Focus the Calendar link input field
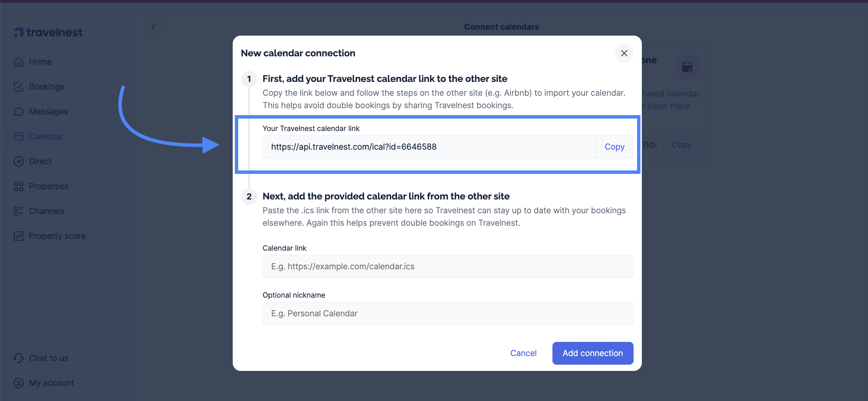This screenshot has width=868, height=401. click(x=447, y=267)
